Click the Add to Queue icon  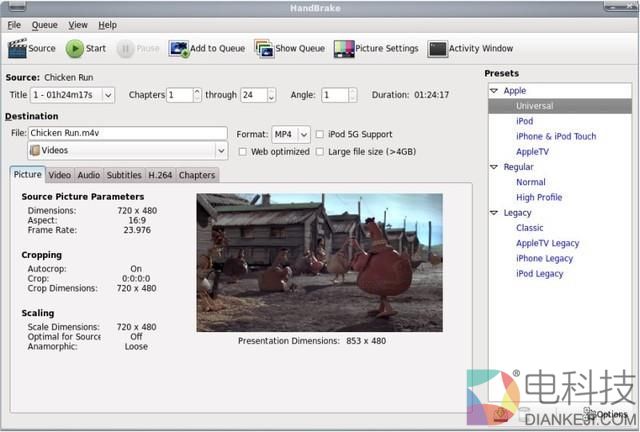[179, 48]
